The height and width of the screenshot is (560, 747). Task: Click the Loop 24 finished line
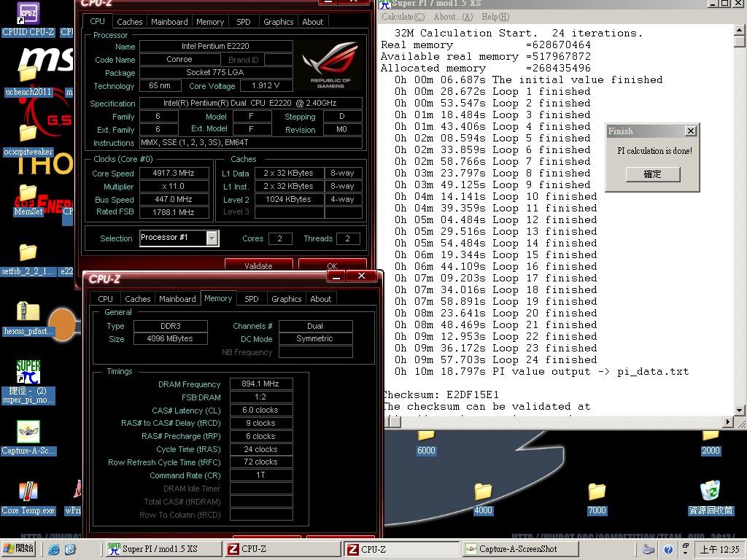pos(495,360)
